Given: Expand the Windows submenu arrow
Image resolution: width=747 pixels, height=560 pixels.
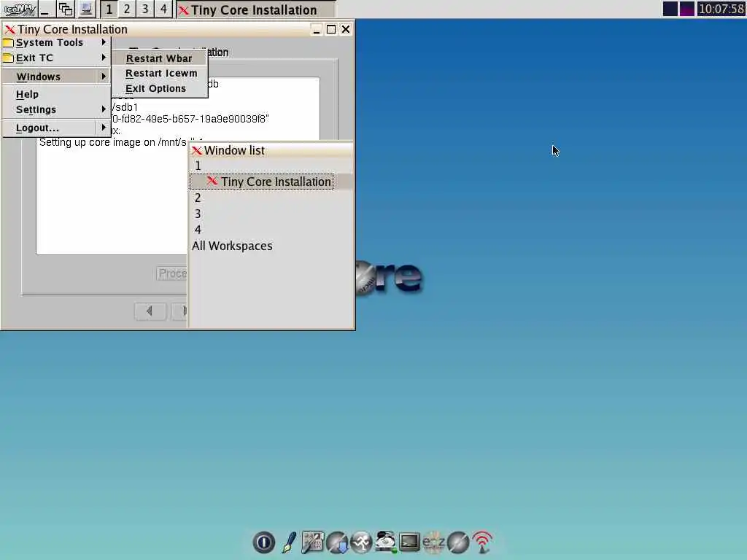Looking at the screenshot, I should [x=104, y=77].
